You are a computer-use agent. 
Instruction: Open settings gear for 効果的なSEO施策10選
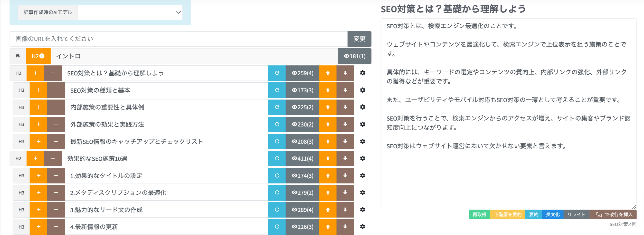click(362, 159)
